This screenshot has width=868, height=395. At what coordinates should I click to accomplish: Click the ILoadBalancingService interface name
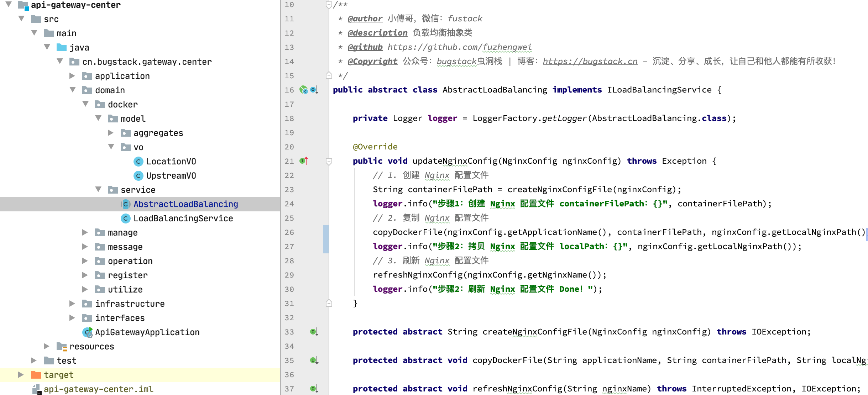click(x=659, y=90)
